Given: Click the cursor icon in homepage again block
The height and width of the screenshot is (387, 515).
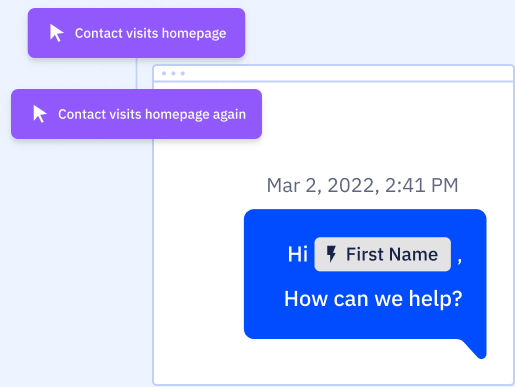Looking at the screenshot, I should click(x=40, y=114).
